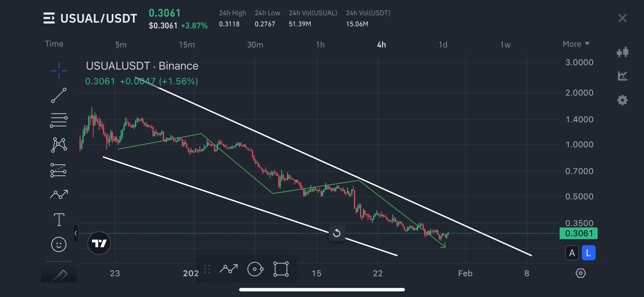Image resolution: width=644 pixels, height=297 pixels.
Task: Click the USUALUSDT · Binance chart legend
Action: pos(142,66)
